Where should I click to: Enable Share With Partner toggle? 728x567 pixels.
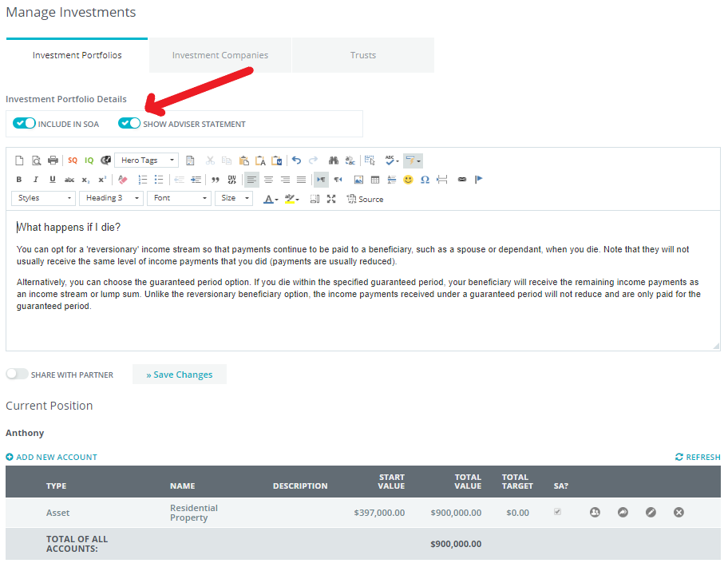pos(17,374)
